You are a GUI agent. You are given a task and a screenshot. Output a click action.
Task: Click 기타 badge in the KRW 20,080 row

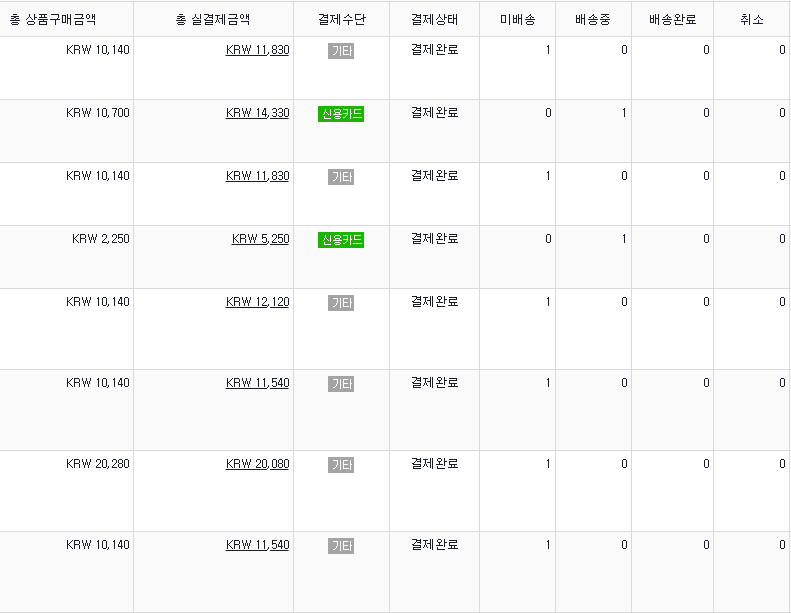click(341, 465)
